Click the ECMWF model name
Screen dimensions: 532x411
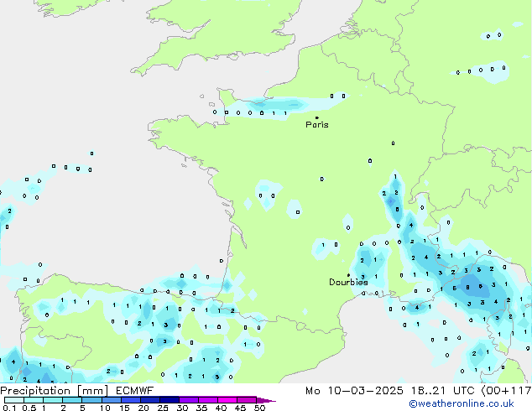point(135,391)
